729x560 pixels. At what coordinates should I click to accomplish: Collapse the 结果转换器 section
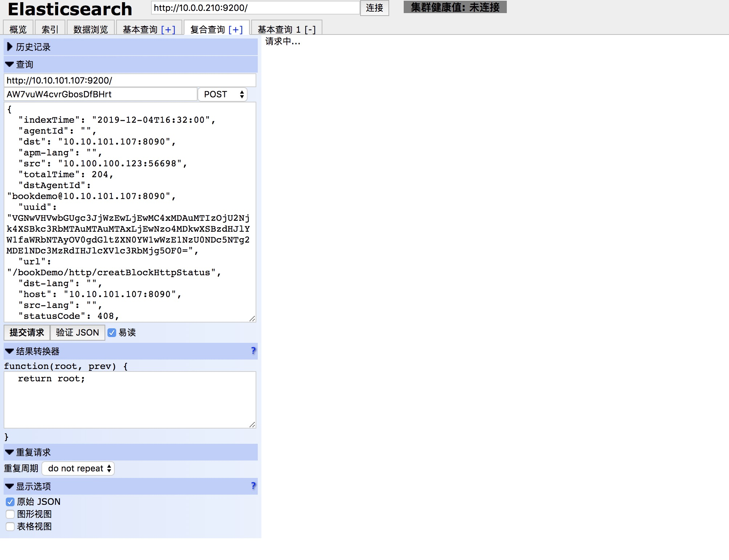pos(131,351)
